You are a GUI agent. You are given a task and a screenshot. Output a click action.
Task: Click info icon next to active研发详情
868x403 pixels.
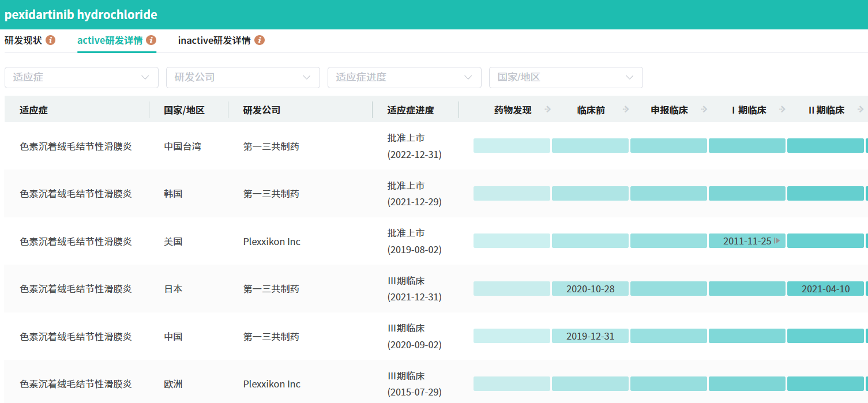(151, 40)
